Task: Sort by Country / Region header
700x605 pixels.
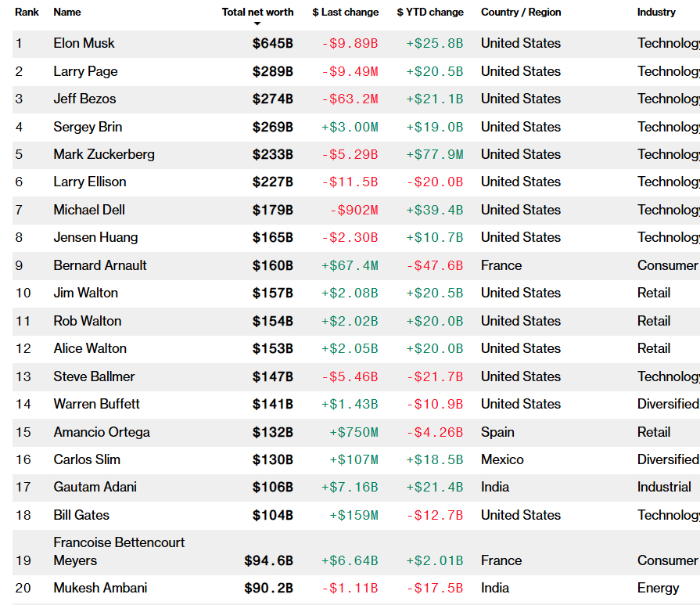Action: tap(521, 13)
